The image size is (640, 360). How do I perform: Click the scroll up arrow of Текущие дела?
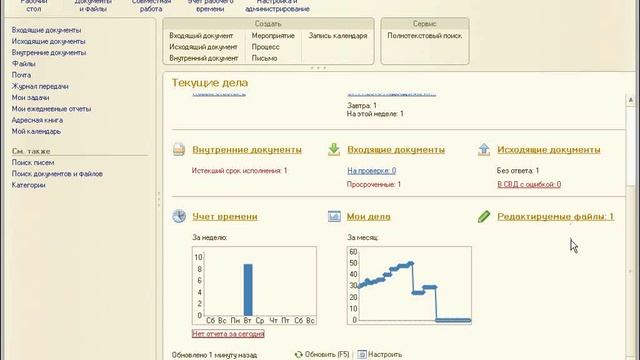[631, 100]
